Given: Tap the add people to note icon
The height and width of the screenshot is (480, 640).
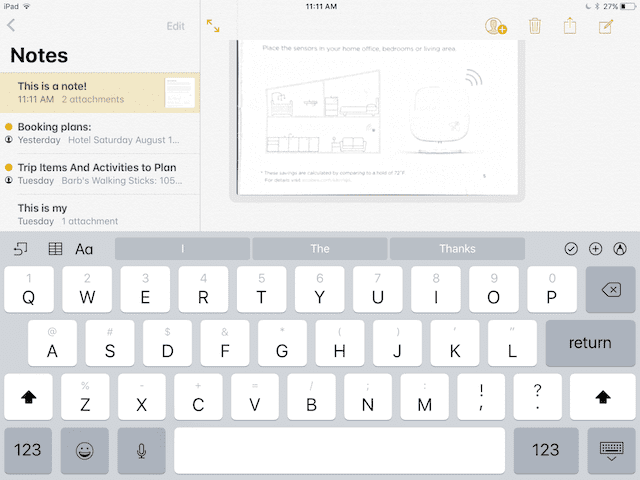Looking at the screenshot, I should (x=495, y=27).
